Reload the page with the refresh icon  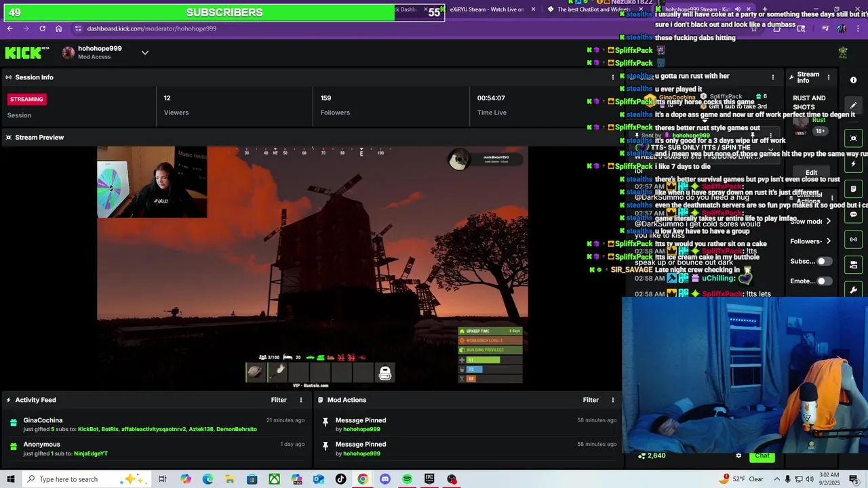tap(42, 28)
